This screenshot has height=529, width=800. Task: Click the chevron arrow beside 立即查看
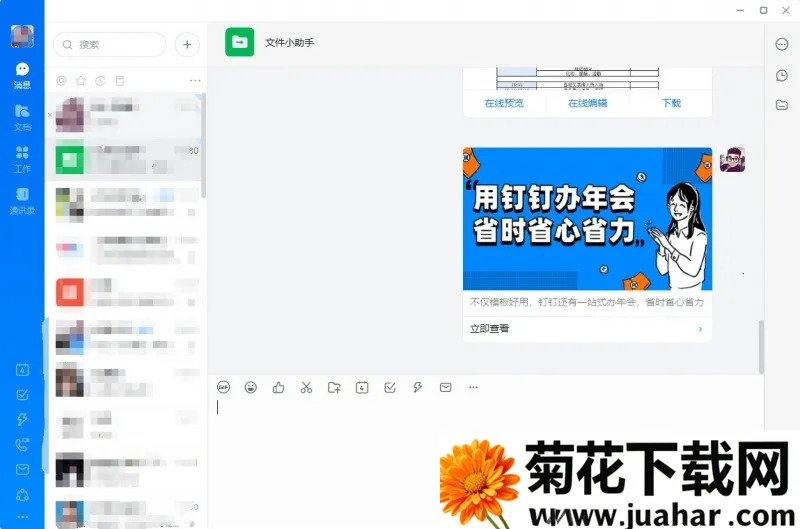700,329
